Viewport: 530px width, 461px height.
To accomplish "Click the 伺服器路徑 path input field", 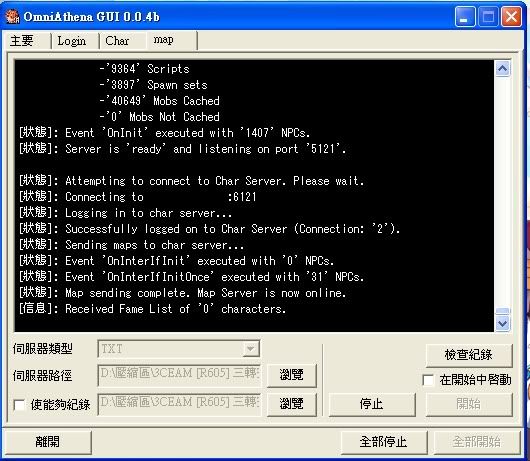I will (179, 375).
